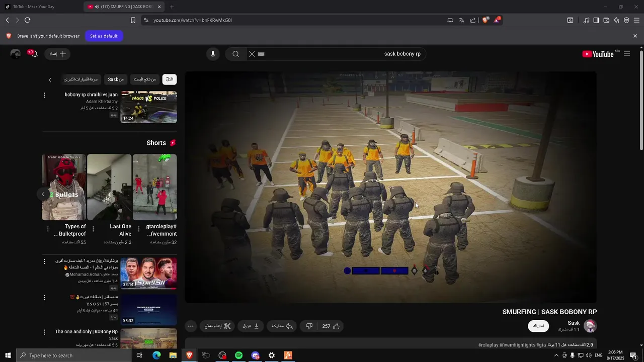
Task: Click the Subscribe (اشتراك) button
Action: coord(538,326)
